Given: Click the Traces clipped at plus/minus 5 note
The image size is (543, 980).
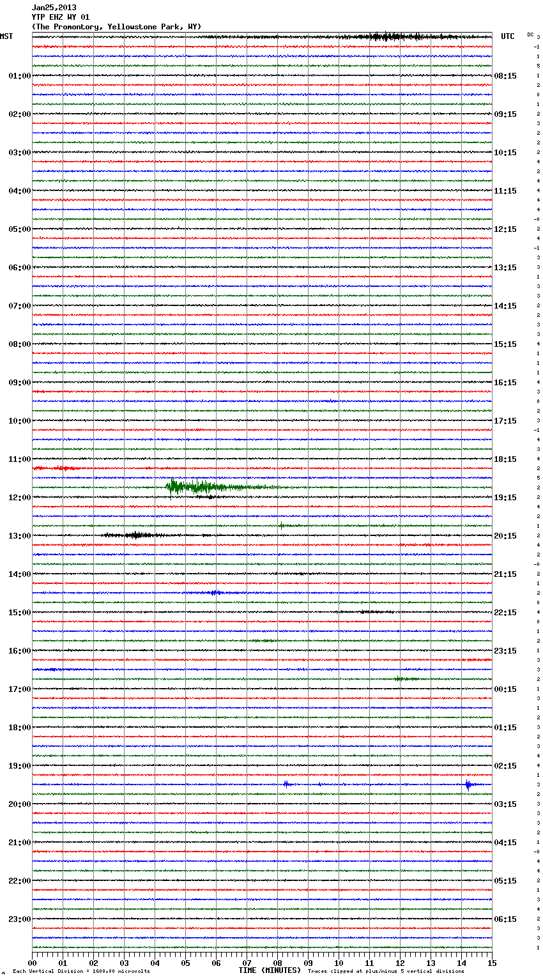Looking at the screenshot, I should pos(386,972).
